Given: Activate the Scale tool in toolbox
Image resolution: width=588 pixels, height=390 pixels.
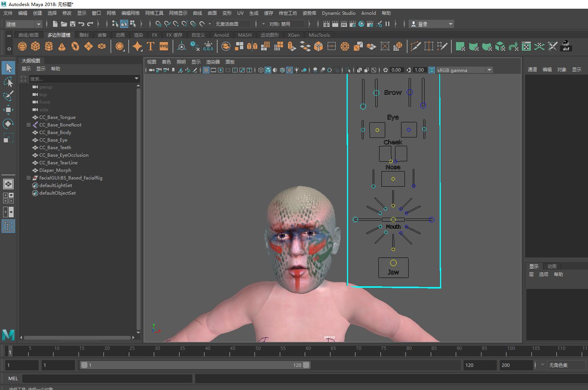Looking at the screenshot, I should (x=8, y=138).
